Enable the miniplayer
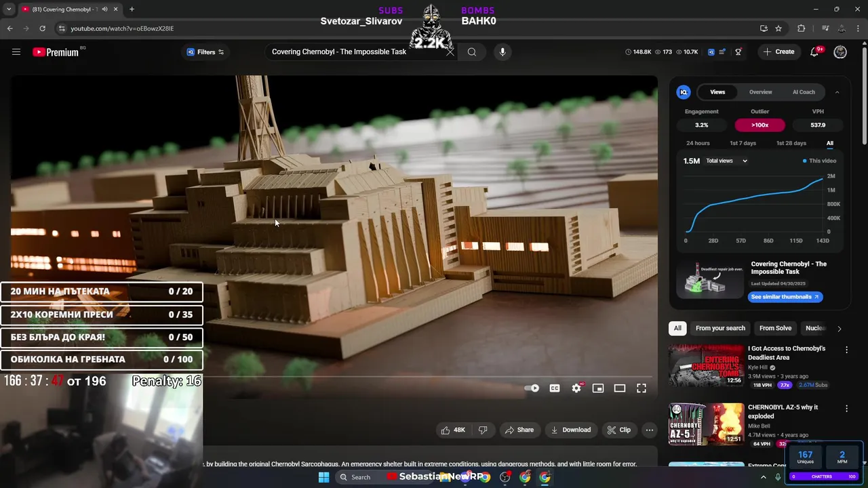The height and width of the screenshot is (488, 868). tap(598, 388)
